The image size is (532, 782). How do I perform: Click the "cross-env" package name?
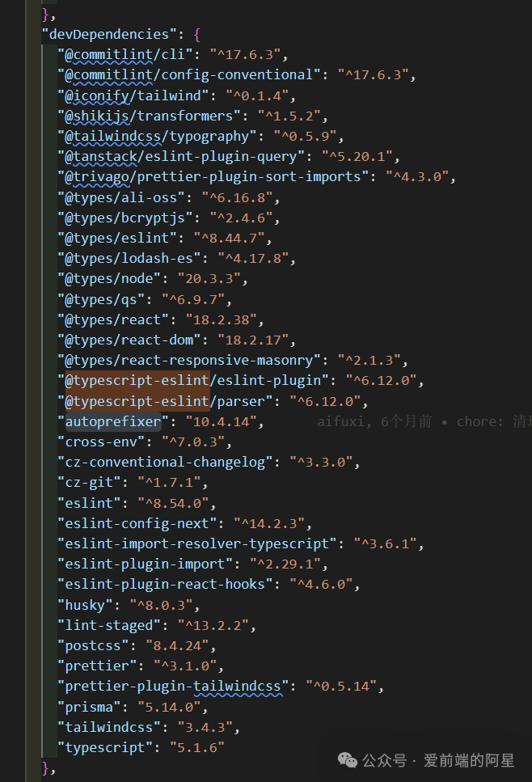[x=101, y=442]
